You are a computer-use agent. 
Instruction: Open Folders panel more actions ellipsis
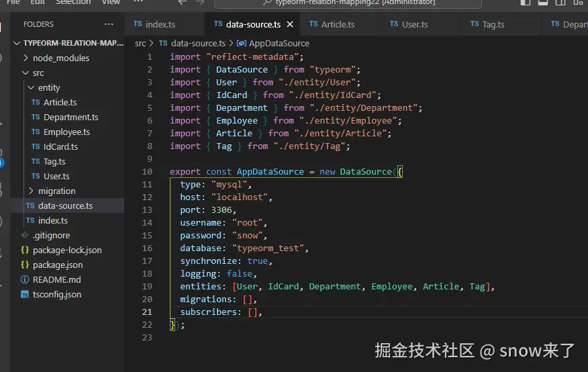[x=109, y=24]
